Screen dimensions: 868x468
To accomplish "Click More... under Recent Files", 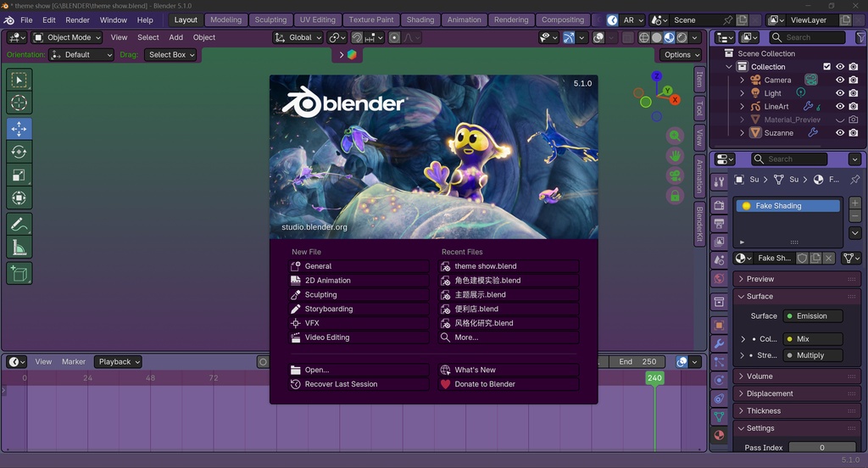I will pyautogui.click(x=509, y=337).
